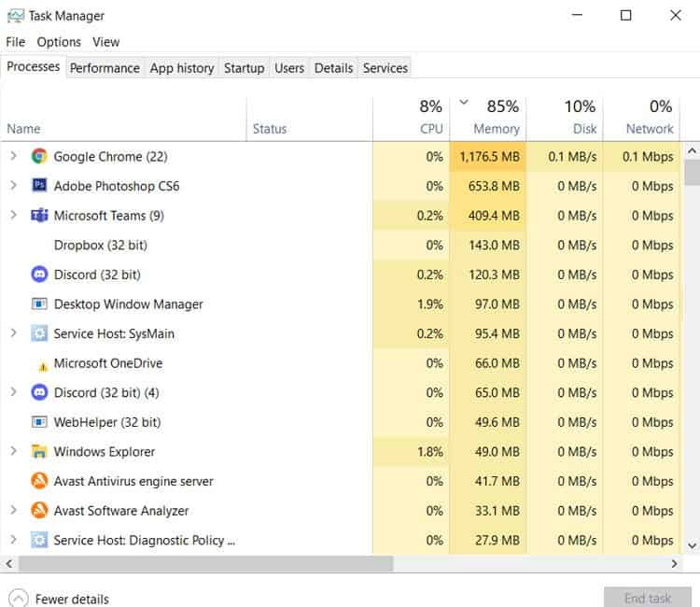700x607 pixels.
Task: Open the File menu
Action: [16, 42]
